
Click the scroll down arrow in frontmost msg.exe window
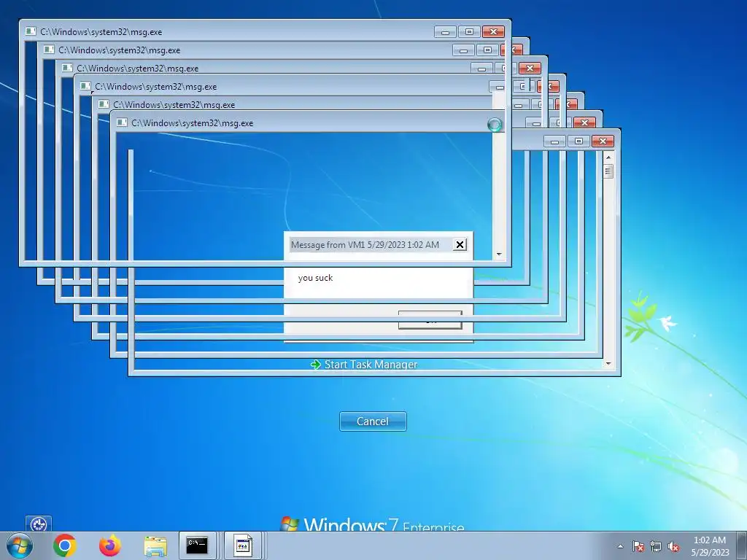pyautogui.click(x=499, y=254)
